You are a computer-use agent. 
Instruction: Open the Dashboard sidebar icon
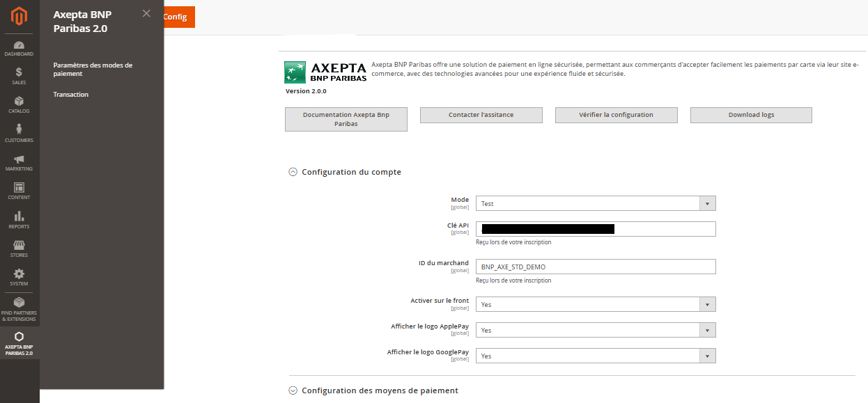tap(20, 49)
